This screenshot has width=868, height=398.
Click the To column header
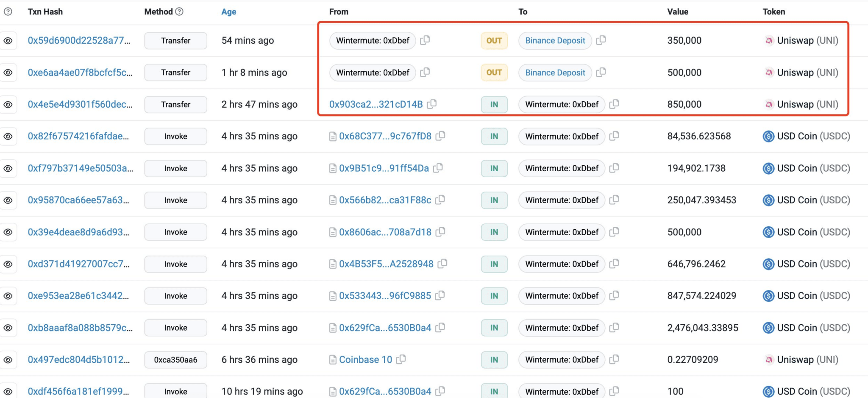[x=523, y=12]
